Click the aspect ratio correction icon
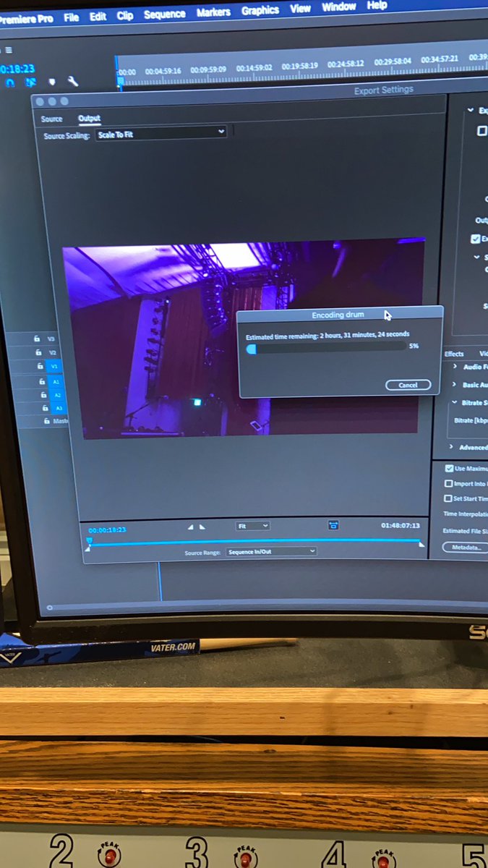The width and height of the screenshot is (488, 868). click(x=333, y=525)
